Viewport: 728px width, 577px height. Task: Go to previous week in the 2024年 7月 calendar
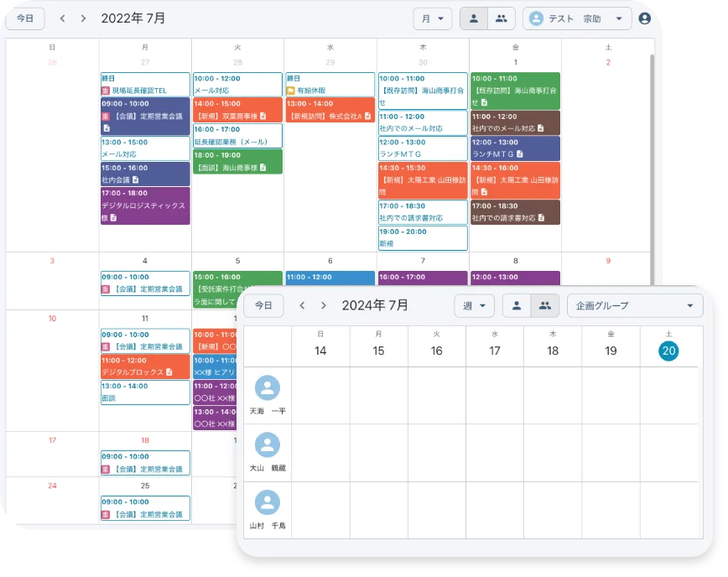(x=302, y=305)
